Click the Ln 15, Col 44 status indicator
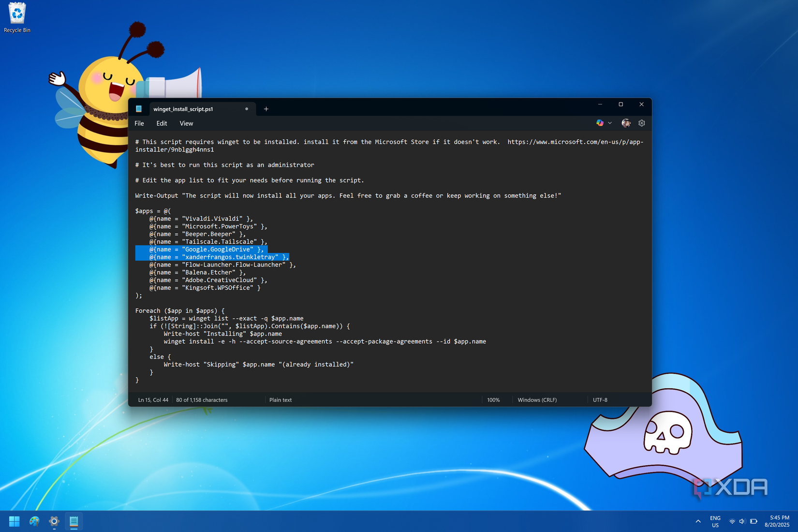 152,400
